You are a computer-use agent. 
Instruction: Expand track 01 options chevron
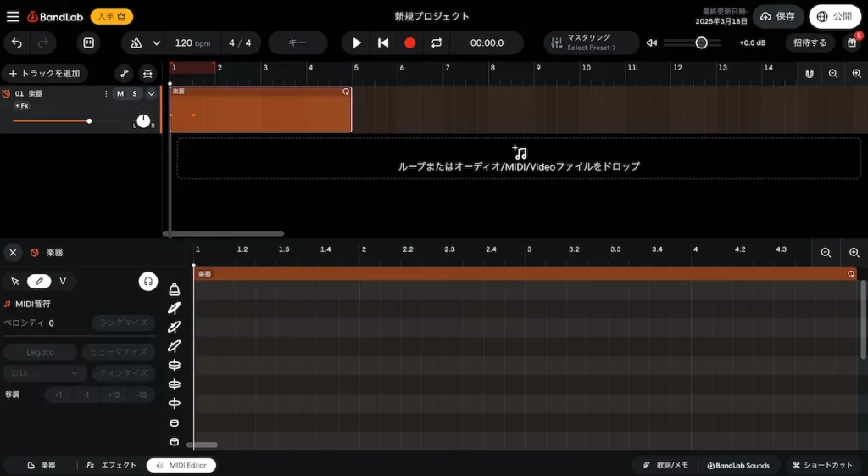tap(152, 94)
